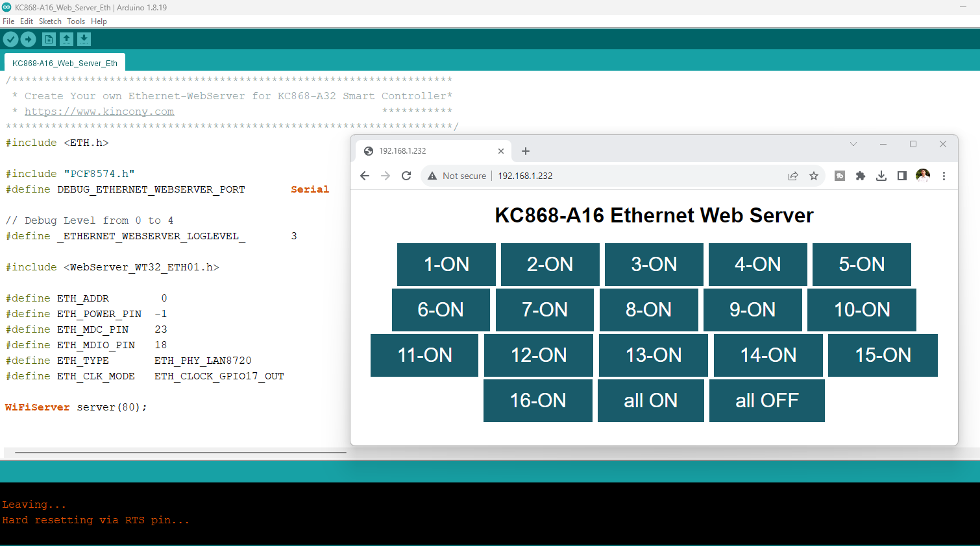Bookmark this page with star icon
This screenshot has height=546, width=980.
(813, 176)
